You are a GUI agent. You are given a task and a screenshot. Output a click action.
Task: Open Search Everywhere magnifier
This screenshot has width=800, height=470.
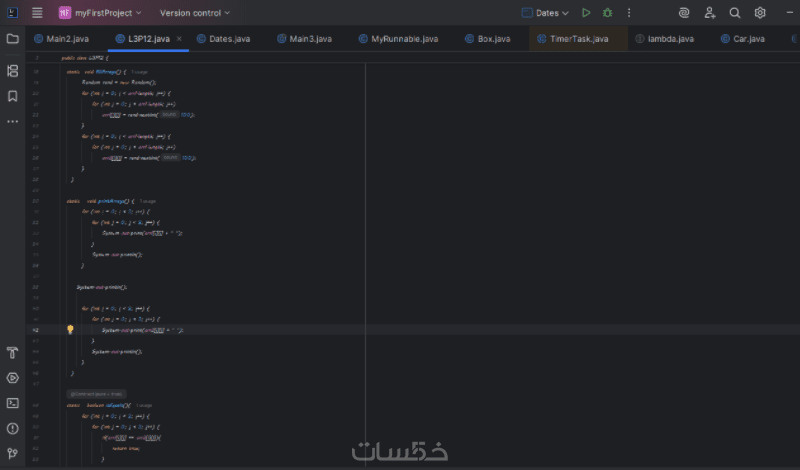pyautogui.click(x=735, y=13)
